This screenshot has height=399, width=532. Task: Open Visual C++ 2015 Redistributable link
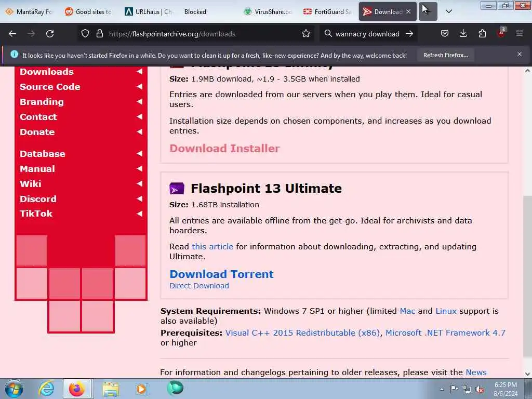coord(303,333)
